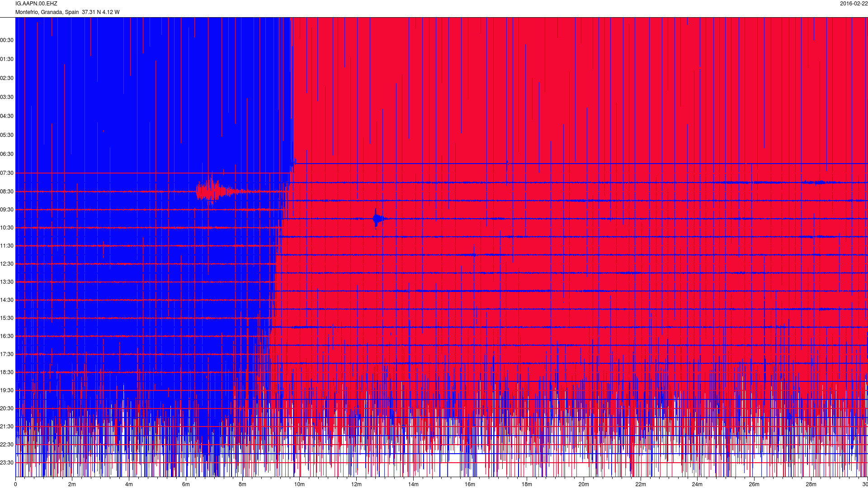Click the 15:30 time axis label
868x488 pixels.
pyautogui.click(x=7, y=318)
